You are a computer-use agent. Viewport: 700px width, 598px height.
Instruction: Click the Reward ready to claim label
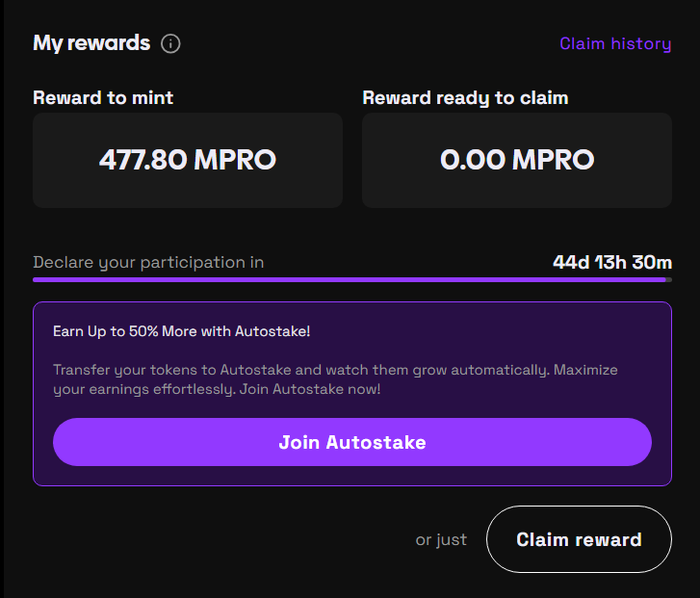click(x=465, y=98)
